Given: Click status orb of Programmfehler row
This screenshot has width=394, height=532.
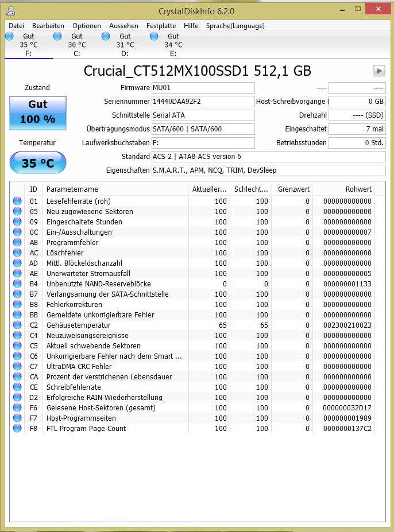Looking at the screenshot, I should [17, 242].
